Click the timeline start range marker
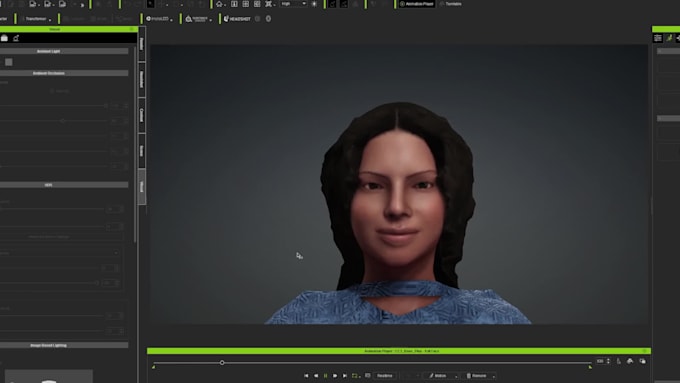 [x=154, y=367]
